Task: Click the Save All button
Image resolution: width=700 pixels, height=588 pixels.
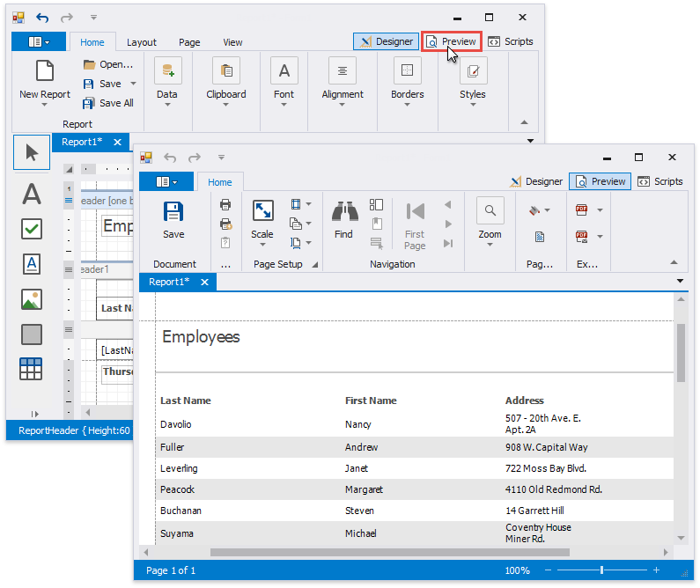Action: (x=109, y=103)
